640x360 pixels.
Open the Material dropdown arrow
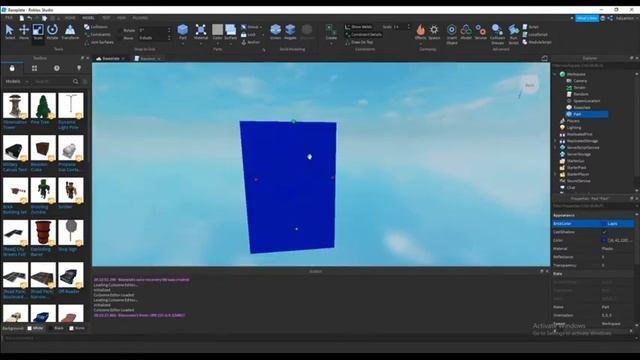200,43
